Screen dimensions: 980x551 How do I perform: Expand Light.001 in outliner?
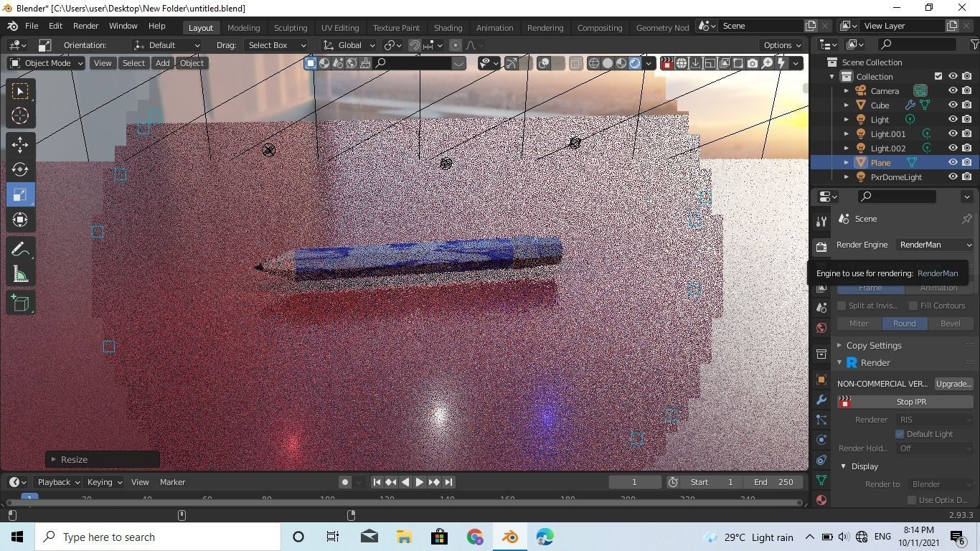coord(847,134)
